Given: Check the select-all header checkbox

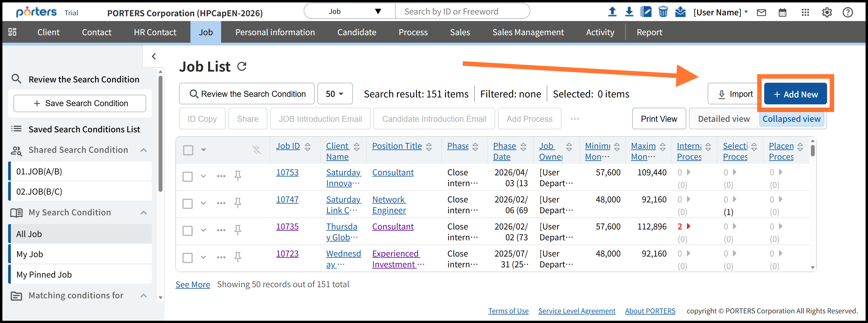Looking at the screenshot, I should pyautogui.click(x=188, y=150).
